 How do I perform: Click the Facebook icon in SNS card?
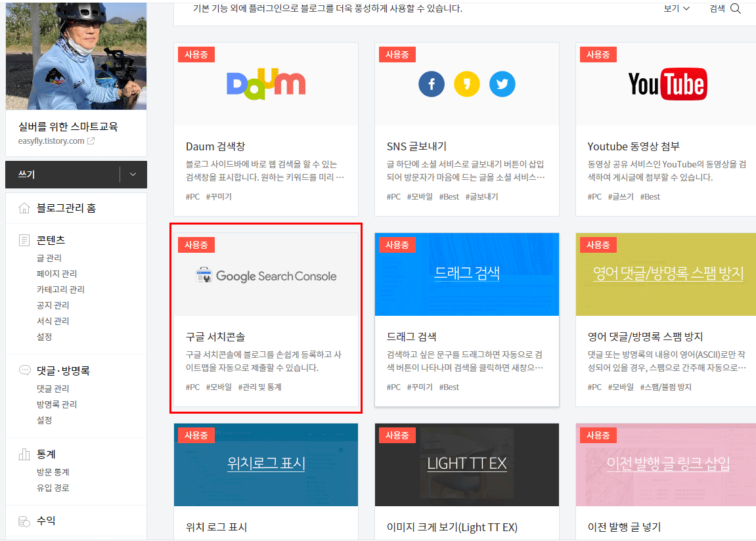point(432,84)
